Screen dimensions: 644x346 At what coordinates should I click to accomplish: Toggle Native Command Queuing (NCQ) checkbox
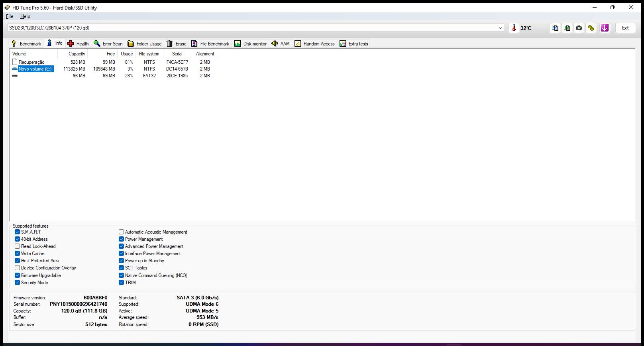click(x=121, y=275)
